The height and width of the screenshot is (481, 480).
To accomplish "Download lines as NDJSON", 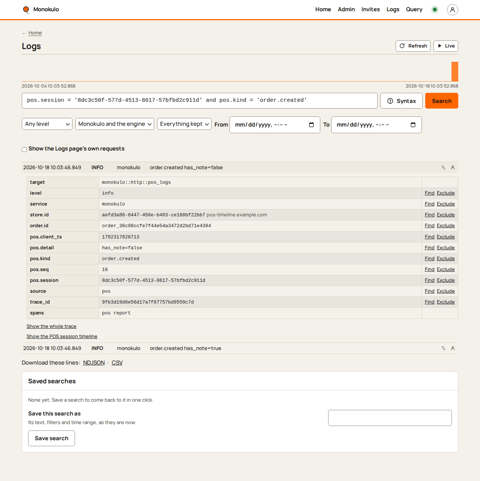I will tap(94, 363).
